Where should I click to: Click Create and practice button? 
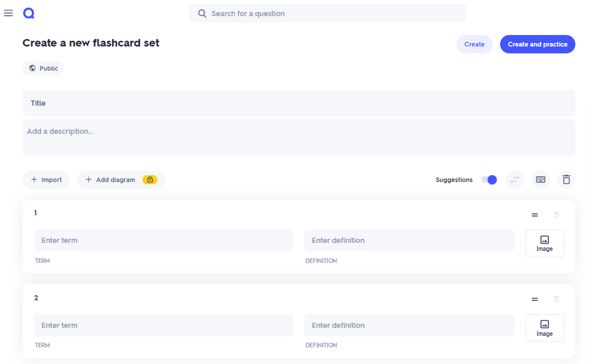click(x=537, y=44)
